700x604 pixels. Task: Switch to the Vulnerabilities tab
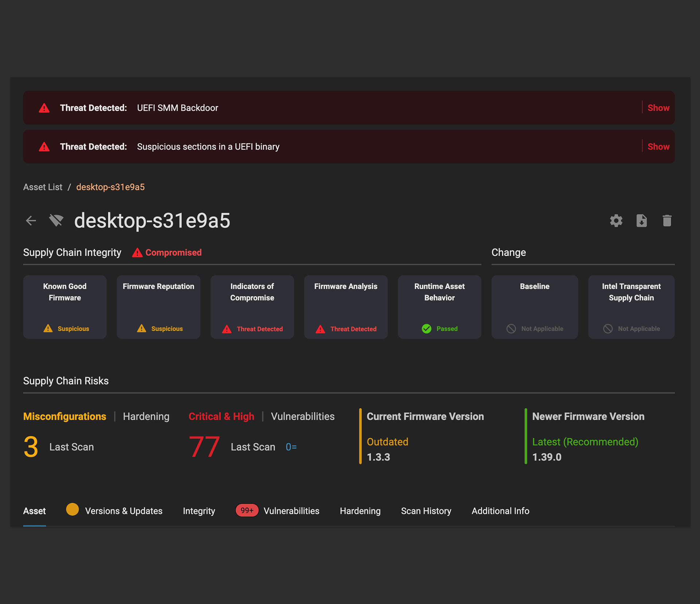coord(291,511)
